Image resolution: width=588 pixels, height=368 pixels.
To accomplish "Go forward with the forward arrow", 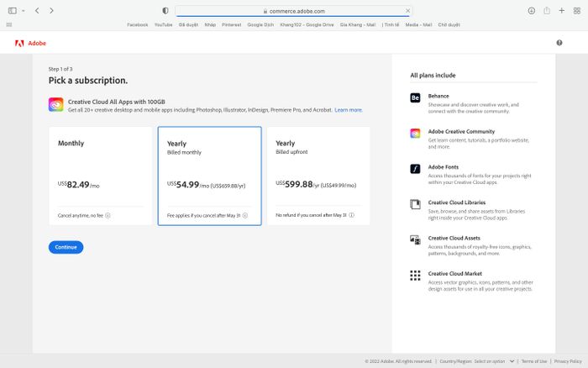I will pyautogui.click(x=51, y=11).
